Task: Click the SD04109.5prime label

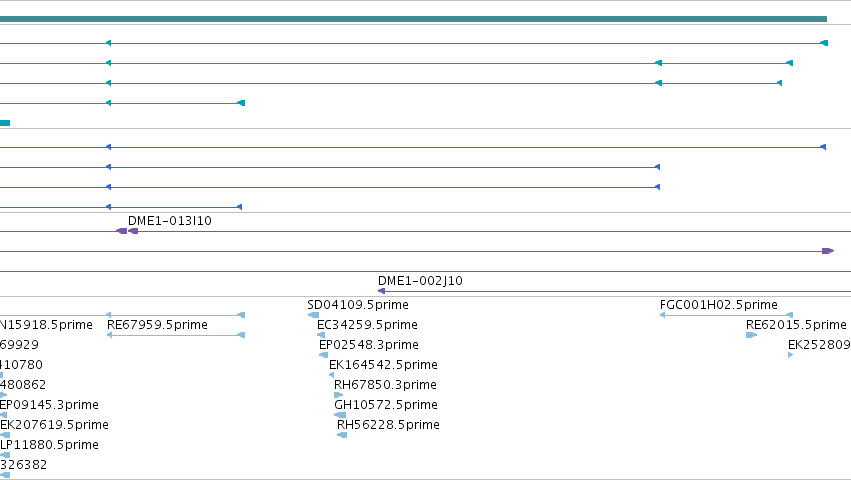Action: pos(358,305)
